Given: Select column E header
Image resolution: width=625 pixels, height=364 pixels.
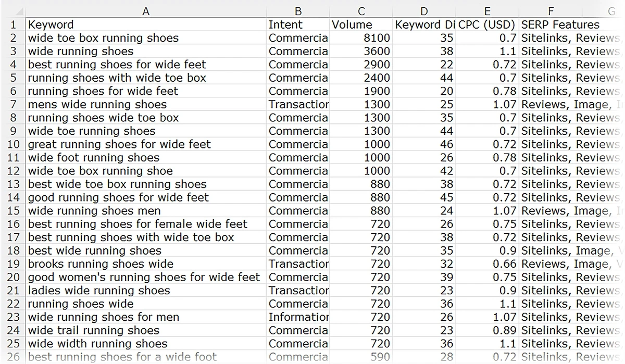Looking at the screenshot, I should (488, 11).
